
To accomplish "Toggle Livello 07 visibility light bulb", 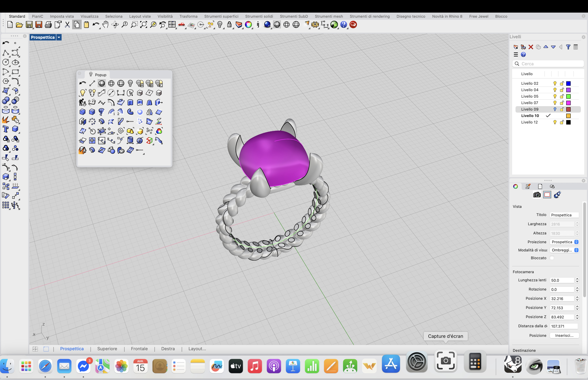I will [x=555, y=103].
